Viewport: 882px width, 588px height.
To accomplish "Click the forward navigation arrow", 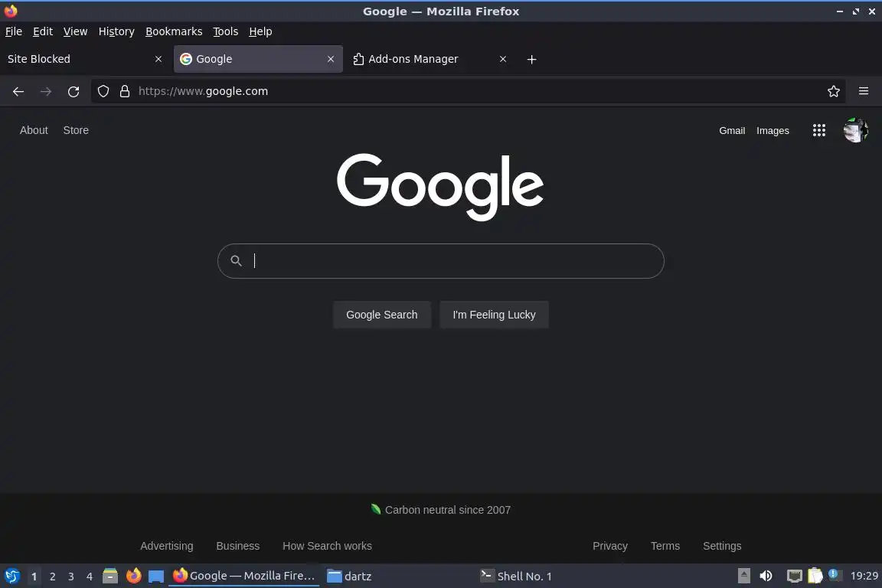I will pos(46,91).
